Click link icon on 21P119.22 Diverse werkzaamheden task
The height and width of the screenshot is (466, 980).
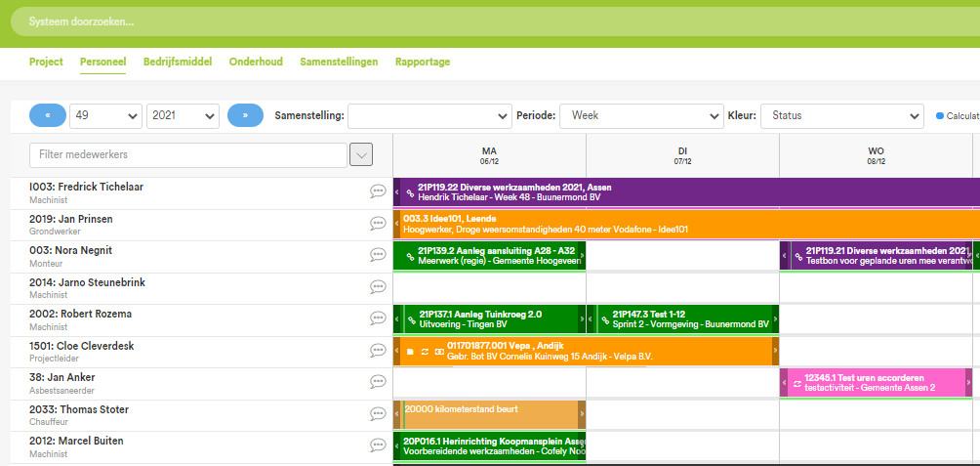[411, 192]
